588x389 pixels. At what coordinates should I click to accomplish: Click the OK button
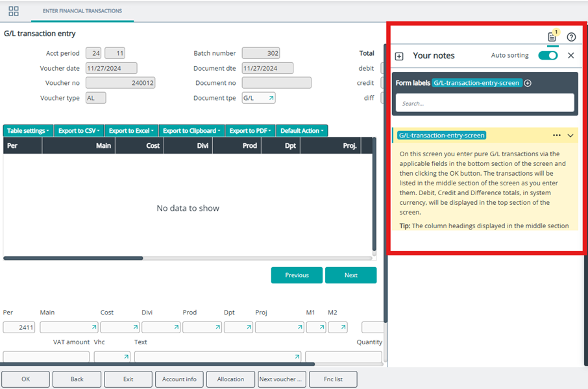25,379
